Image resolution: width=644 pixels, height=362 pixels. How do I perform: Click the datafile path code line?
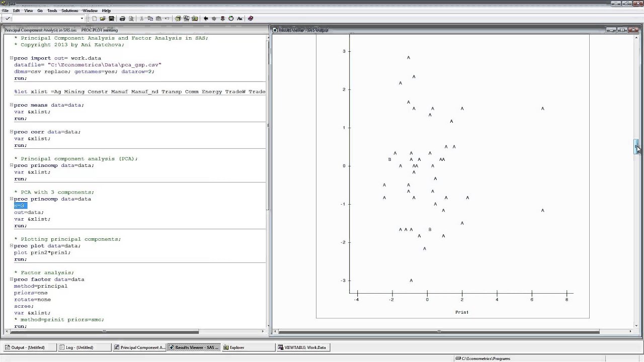click(88, 65)
